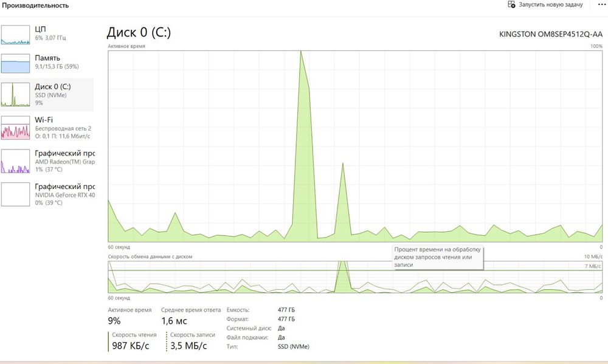Click the Активное время caption above the main graph

tap(126, 46)
